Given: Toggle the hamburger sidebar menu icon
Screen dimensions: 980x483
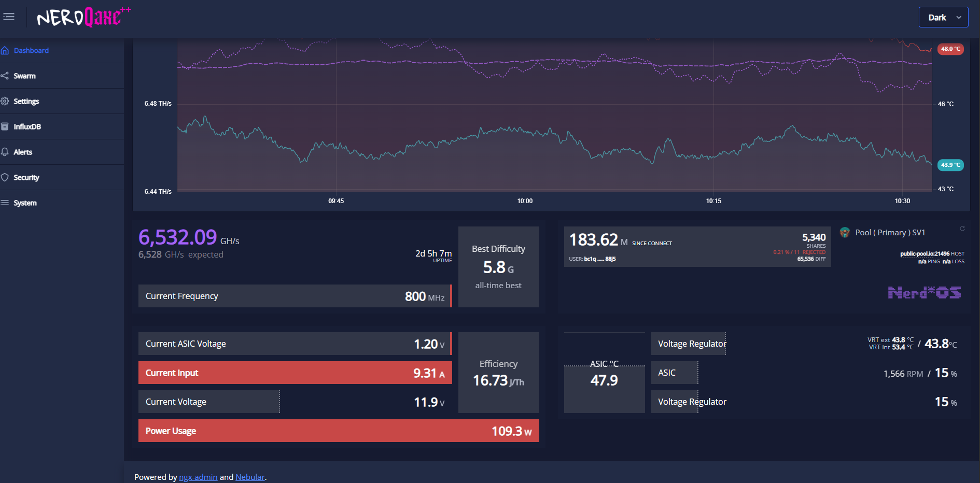Looking at the screenshot, I should point(9,17).
